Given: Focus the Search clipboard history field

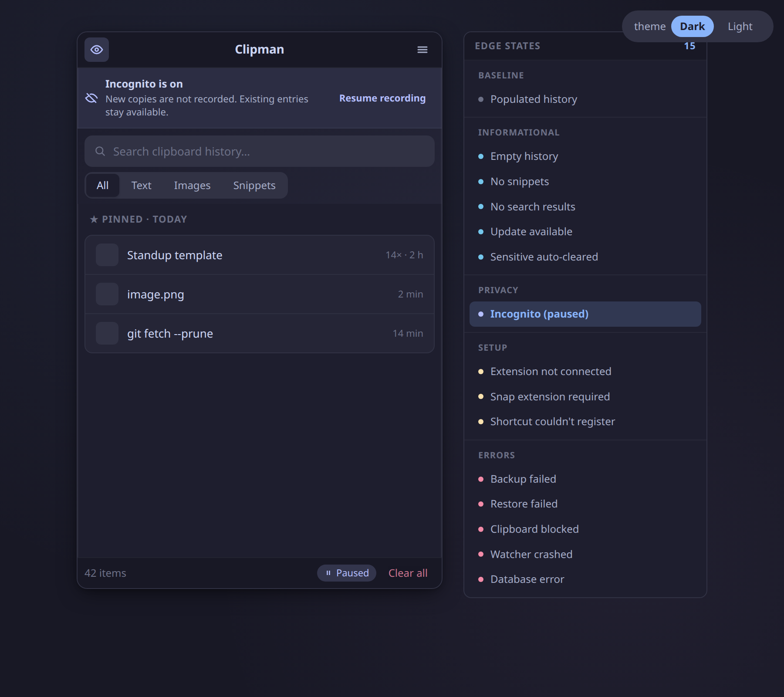Looking at the screenshot, I should point(260,151).
